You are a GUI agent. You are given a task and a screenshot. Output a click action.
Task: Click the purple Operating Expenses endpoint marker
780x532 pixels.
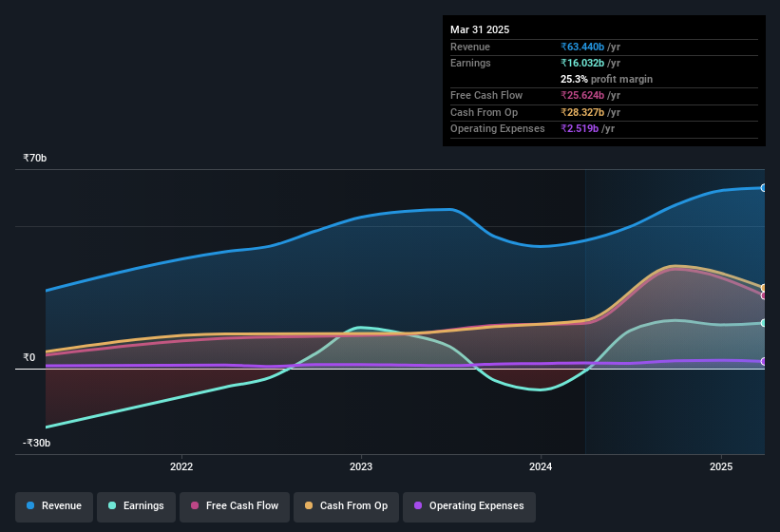tap(764, 361)
